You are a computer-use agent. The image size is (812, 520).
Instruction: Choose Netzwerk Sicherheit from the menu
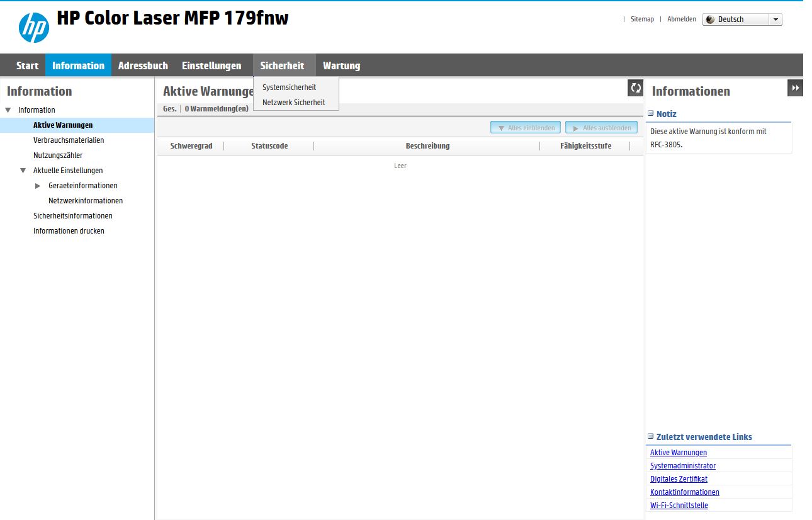tap(294, 103)
